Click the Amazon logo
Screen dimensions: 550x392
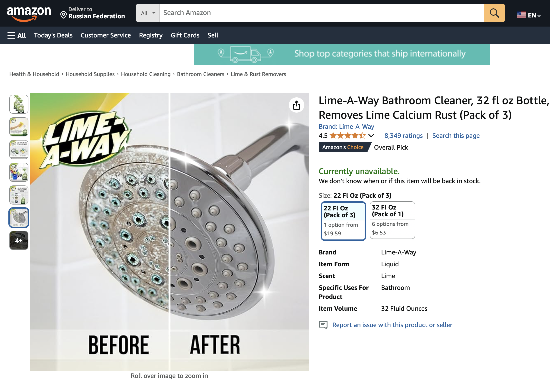coord(29,14)
